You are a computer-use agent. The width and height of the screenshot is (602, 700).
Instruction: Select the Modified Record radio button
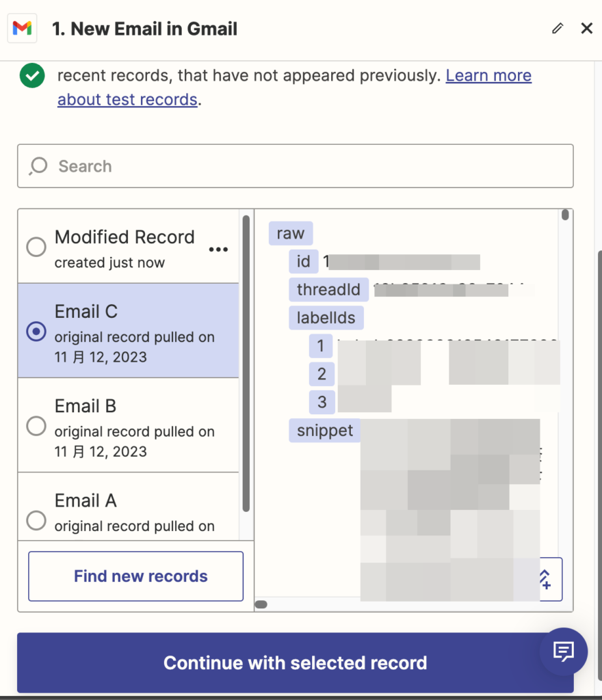pyautogui.click(x=36, y=246)
